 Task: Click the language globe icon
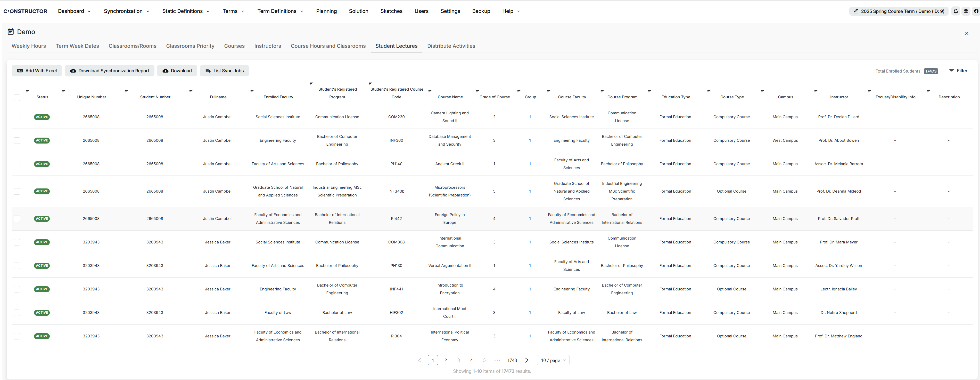[966, 11]
